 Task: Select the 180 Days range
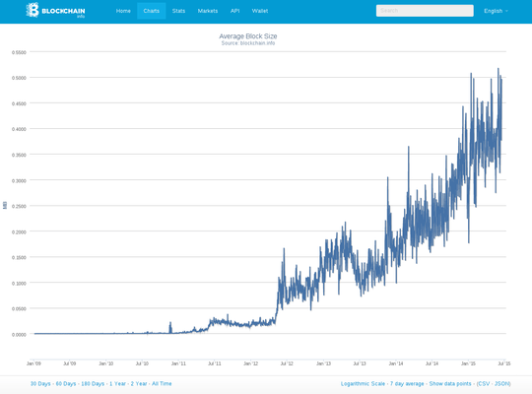coord(93,383)
